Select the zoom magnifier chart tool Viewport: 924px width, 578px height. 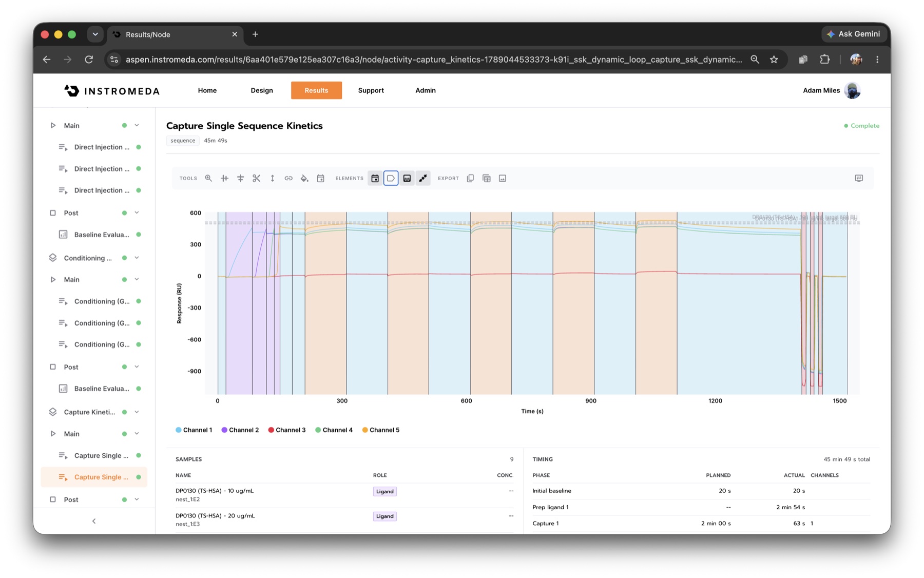(208, 178)
